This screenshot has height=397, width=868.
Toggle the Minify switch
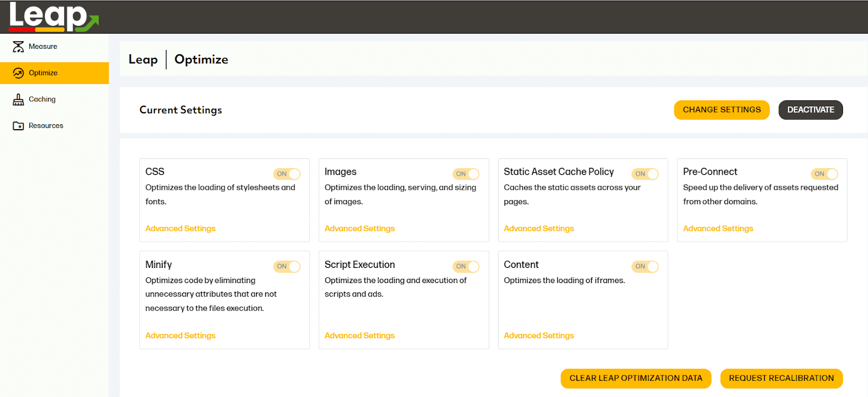(x=287, y=266)
